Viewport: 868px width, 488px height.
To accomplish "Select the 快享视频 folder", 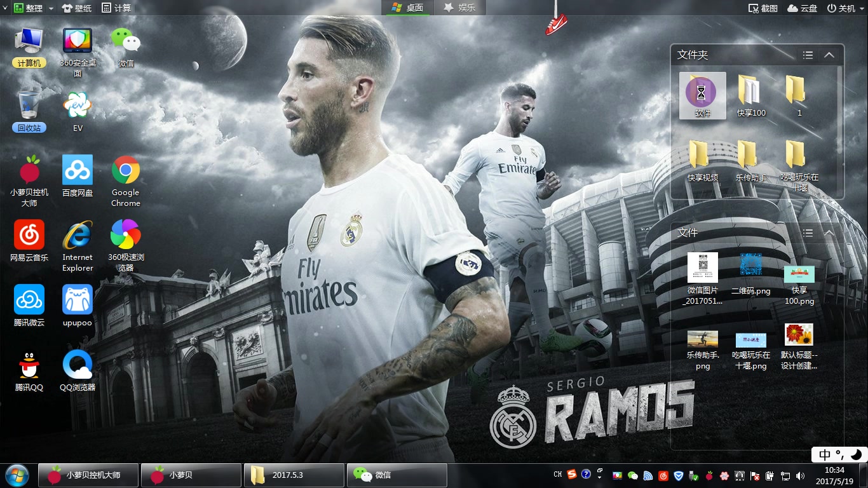I will coord(702,161).
